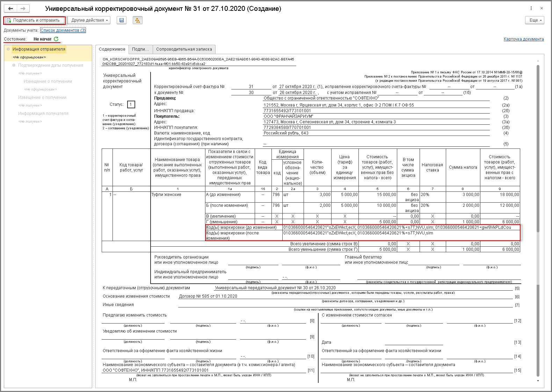Click 'Подписать и отправить' button
The width and height of the screenshot is (552, 392).
click(34, 20)
